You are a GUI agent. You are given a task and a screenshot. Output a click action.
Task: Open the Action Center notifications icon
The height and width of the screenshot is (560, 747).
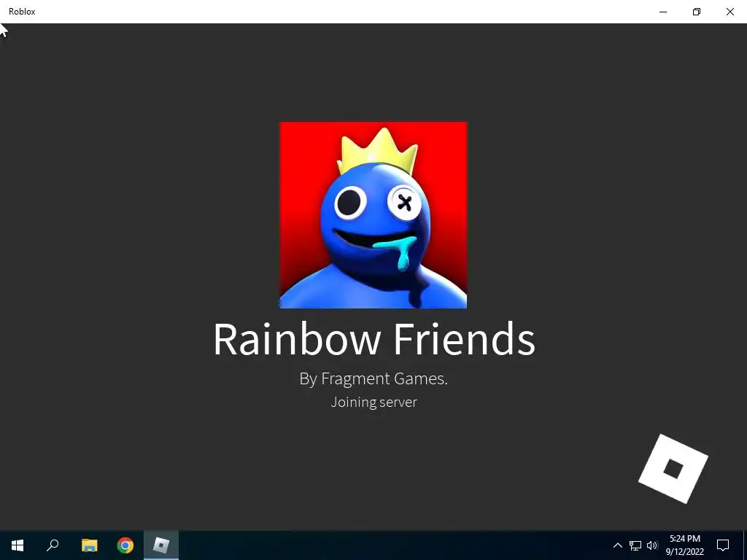click(x=723, y=545)
